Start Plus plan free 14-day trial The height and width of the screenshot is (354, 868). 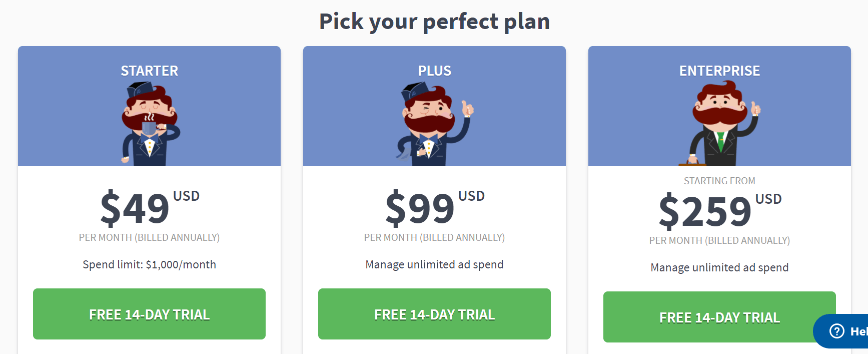434,314
